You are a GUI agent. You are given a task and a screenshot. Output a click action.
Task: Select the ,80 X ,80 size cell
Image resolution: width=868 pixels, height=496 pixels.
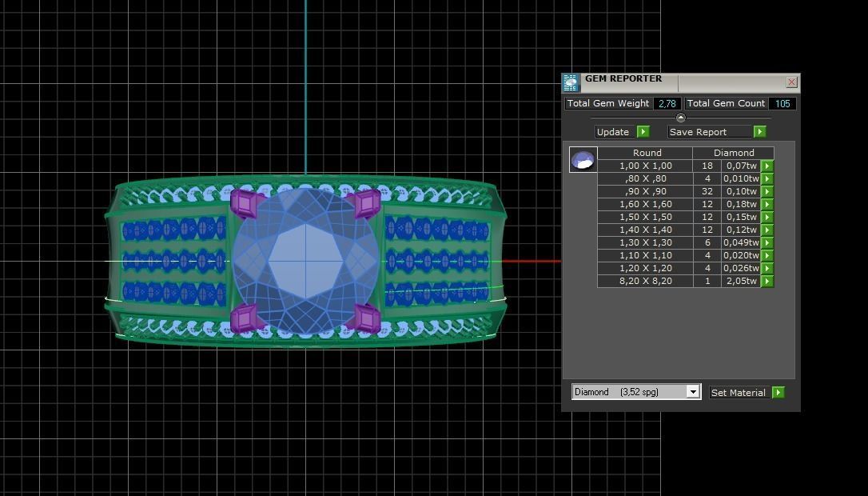coord(646,178)
